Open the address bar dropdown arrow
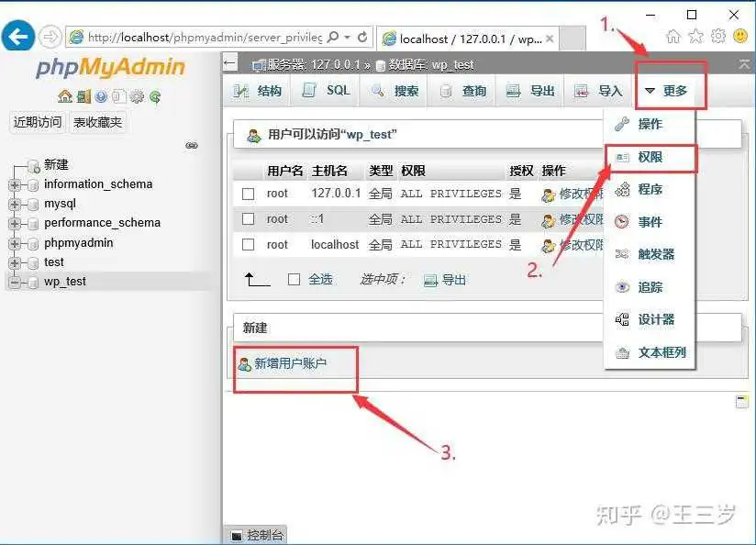Viewport: 756px width, 545px height. (x=347, y=37)
